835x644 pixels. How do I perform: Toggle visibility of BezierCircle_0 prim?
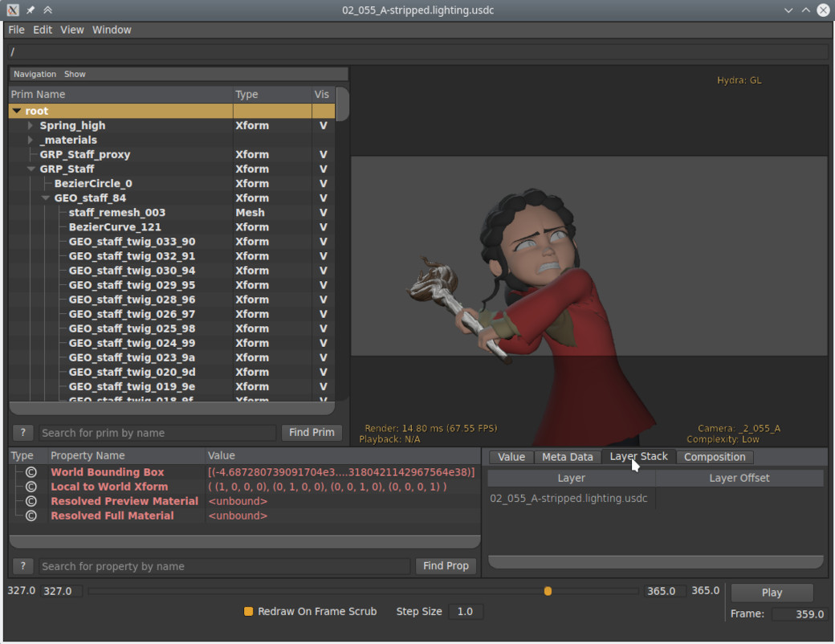pyautogui.click(x=323, y=183)
